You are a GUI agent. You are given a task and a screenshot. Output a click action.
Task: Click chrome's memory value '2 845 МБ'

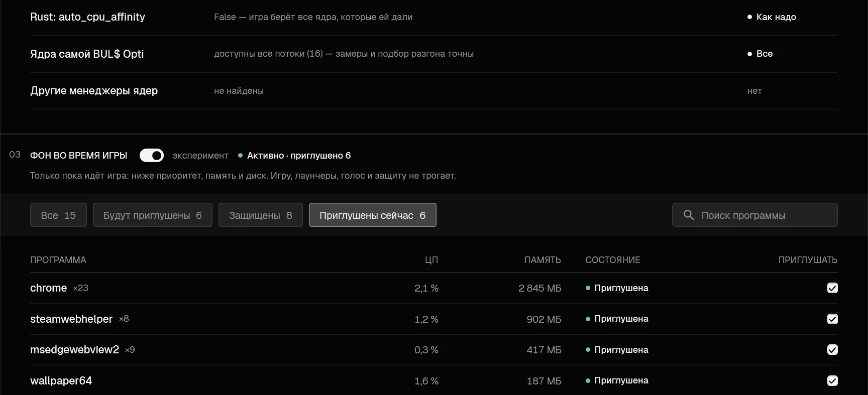540,288
